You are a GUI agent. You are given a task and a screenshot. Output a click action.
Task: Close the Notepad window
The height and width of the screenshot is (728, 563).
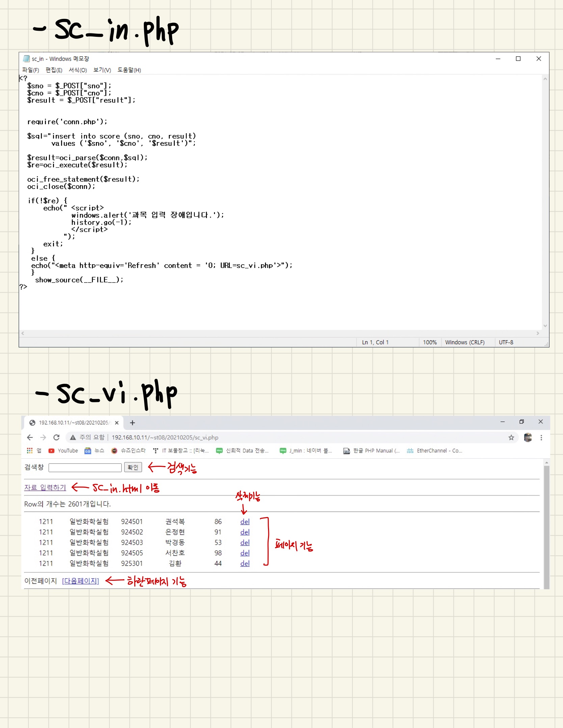click(x=539, y=59)
